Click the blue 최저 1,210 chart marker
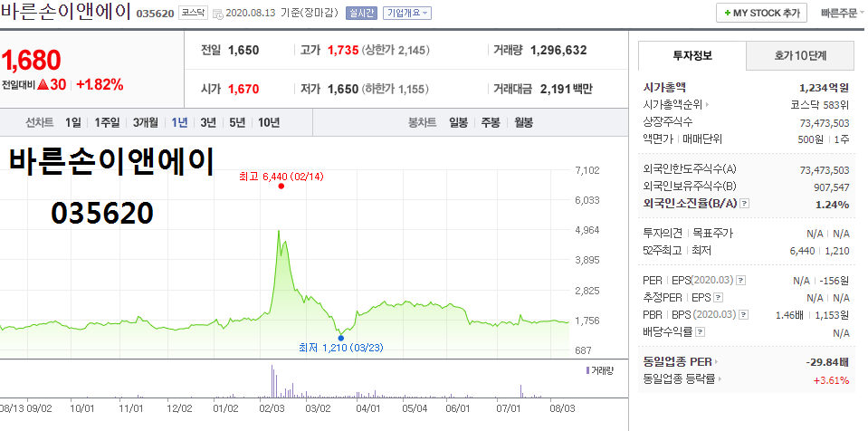This screenshot has width=868, height=431. [340, 338]
